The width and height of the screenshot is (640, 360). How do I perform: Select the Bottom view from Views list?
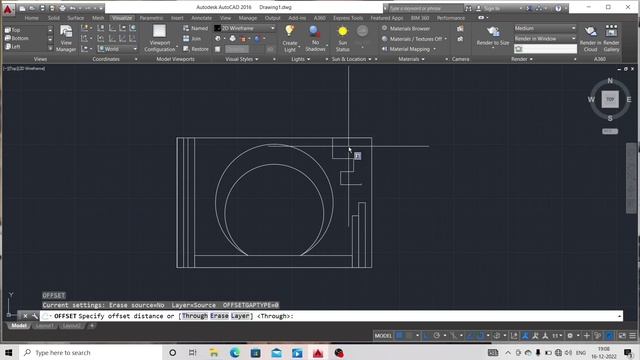(x=16, y=38)
